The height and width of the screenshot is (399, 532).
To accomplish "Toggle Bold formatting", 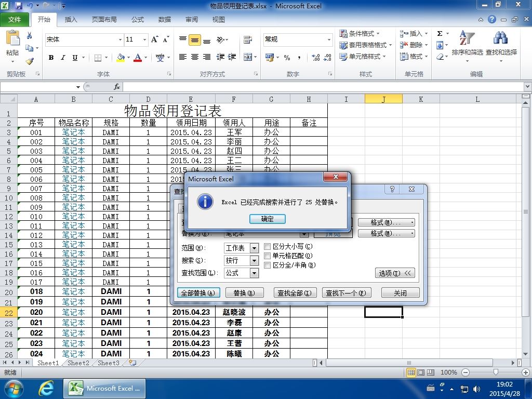I will pyautogui.click(x=51, y=57).
